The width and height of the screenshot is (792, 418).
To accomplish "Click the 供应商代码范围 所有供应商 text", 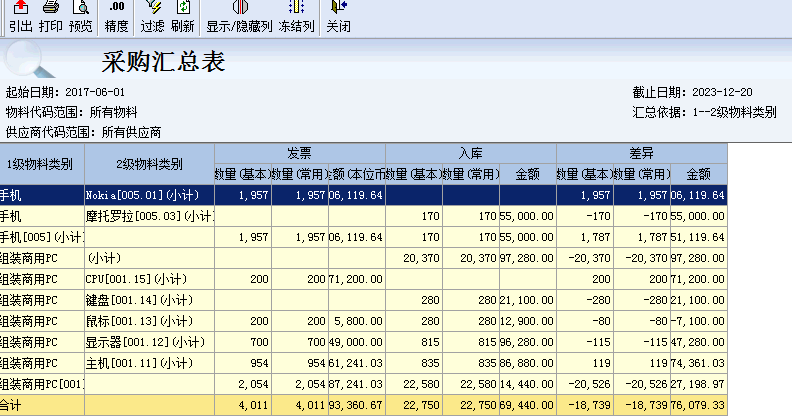I will click(83, 132).
